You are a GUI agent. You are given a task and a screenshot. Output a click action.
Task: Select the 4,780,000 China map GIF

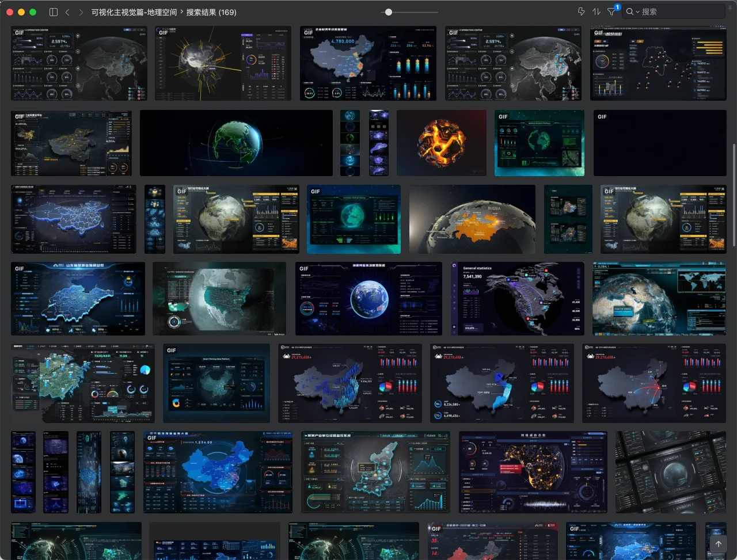tap(368, 63)
